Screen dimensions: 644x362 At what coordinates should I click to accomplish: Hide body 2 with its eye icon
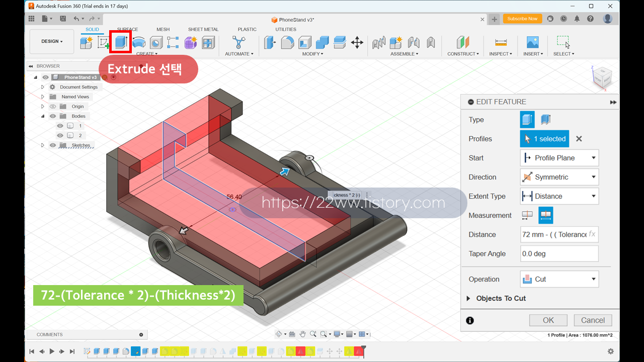(60, 135)
